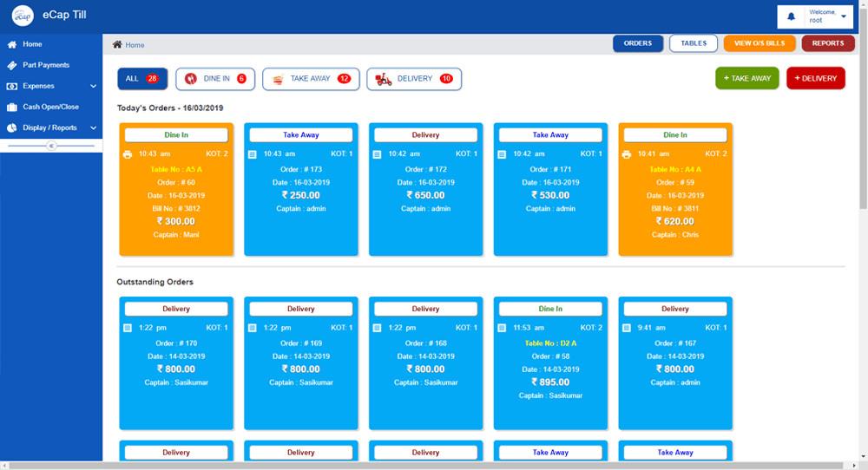Expand the Expenses submenu chevron

tap(93, 86)
